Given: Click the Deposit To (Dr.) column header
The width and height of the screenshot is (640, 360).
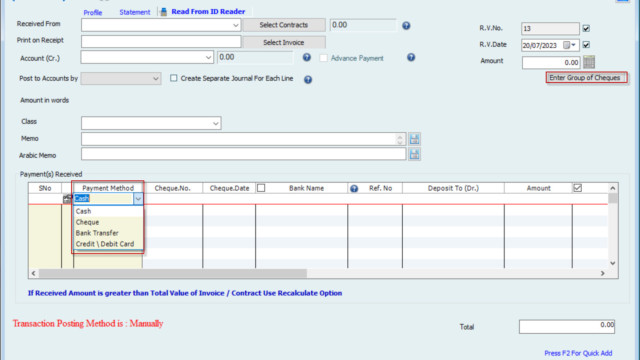Looking at the screenshot, I should point(453,188).
